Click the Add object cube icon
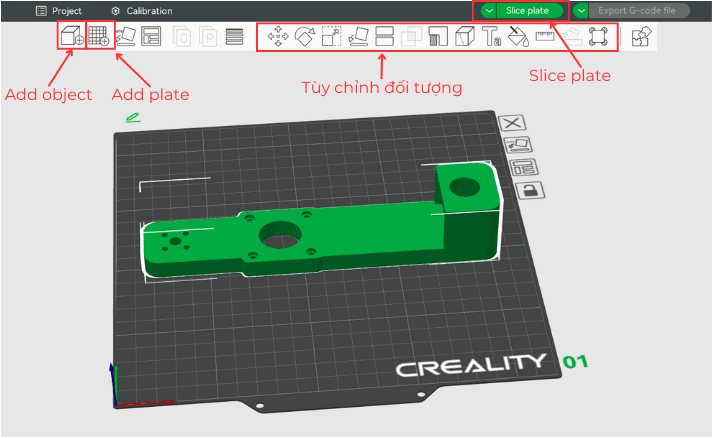Viewport: 712px width, 438px height. [72, 37]
